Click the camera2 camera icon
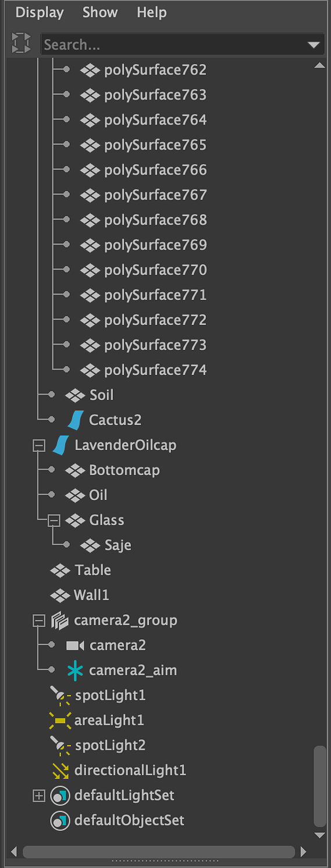 pos(75,645)
